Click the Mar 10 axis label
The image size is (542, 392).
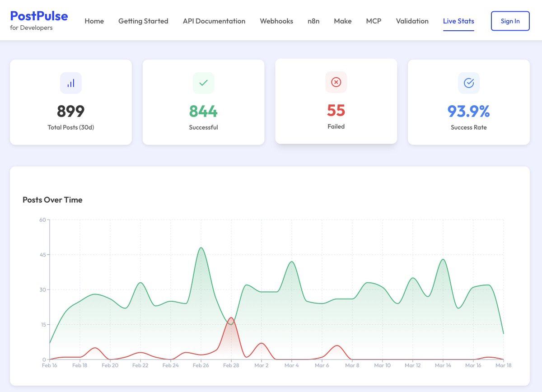383,365
